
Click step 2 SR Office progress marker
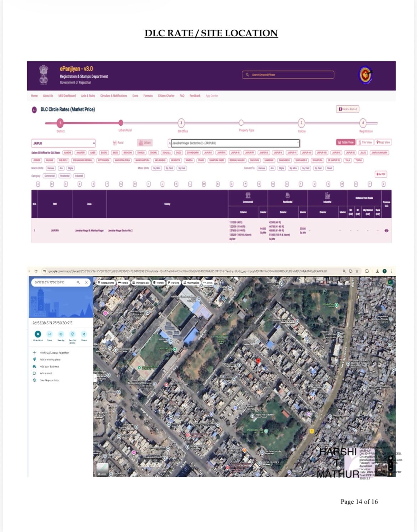click(181, 123)
